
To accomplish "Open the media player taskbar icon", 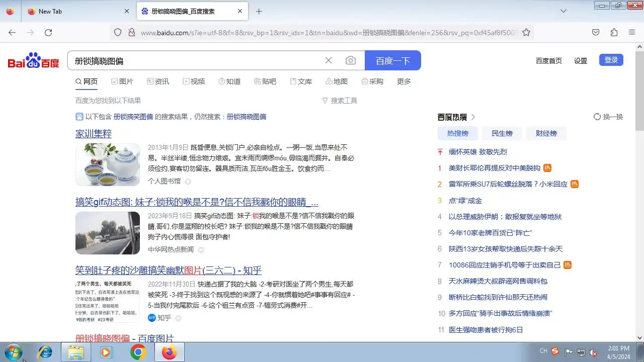I will 106,352.
